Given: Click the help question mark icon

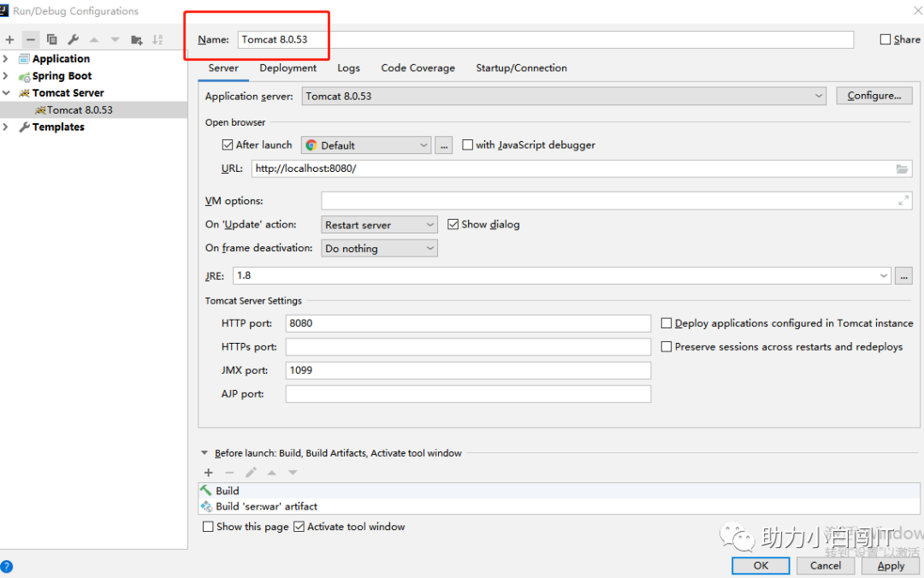Looking at the screenshot, I should (6, 566).
